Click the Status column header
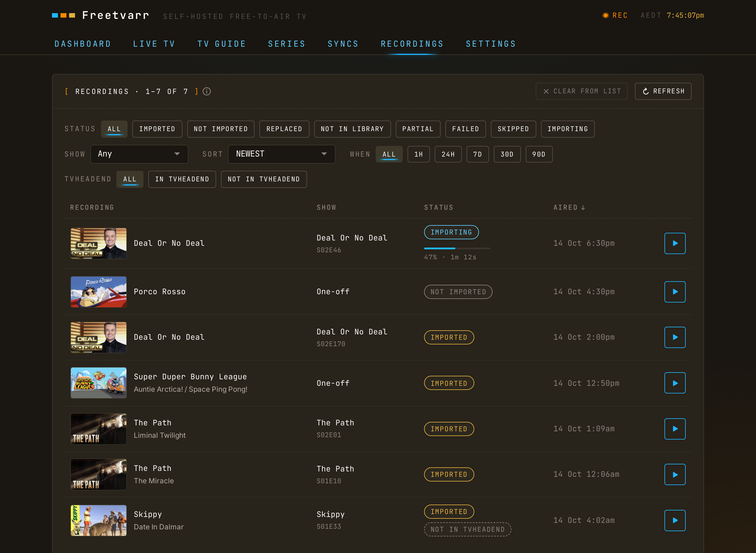 point(439,208)
